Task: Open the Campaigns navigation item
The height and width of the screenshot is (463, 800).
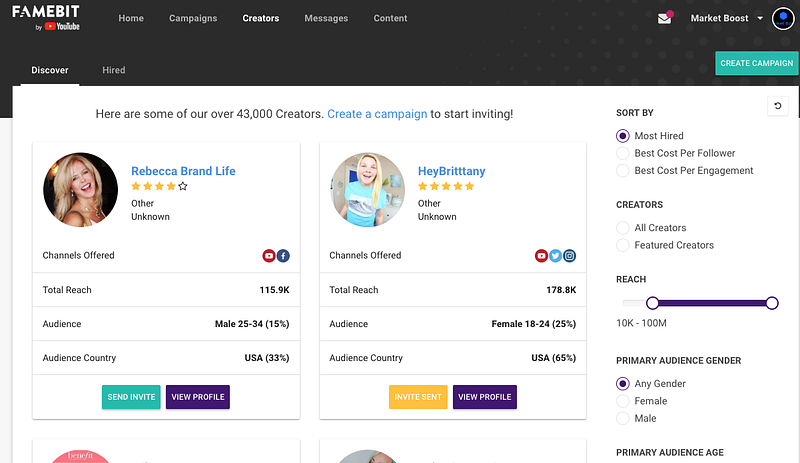Action: tap(193, 18)
